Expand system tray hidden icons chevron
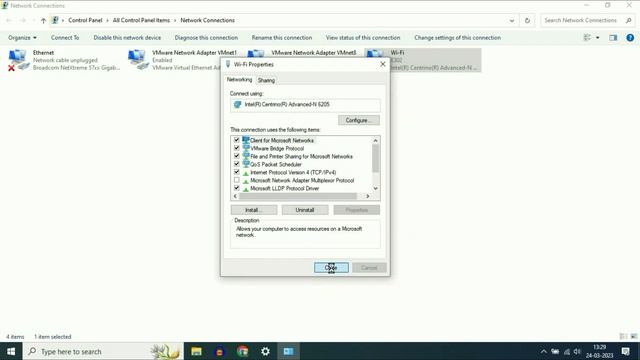Screen dimensions: 640x360 543,351
